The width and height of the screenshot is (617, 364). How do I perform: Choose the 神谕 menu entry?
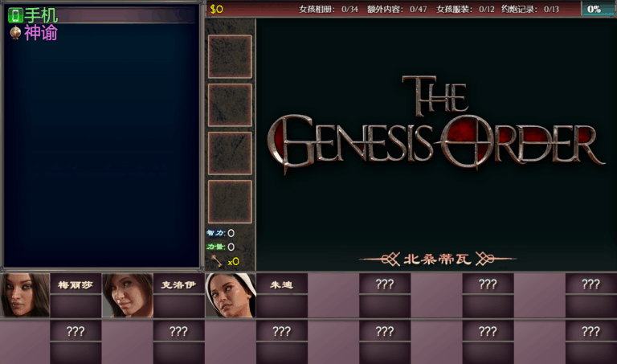41,33
